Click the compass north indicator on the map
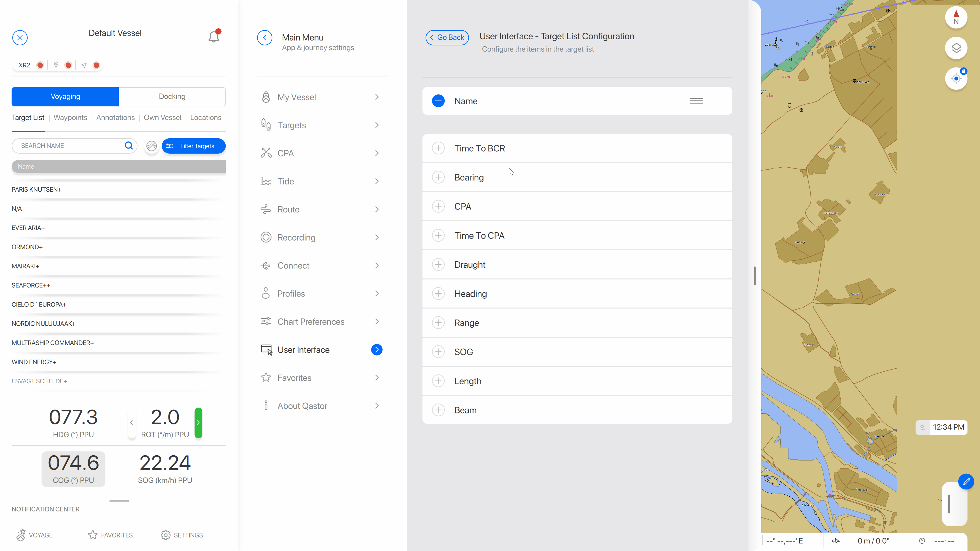The height and width of the screenshot is (551, 980). pos(957,17)
